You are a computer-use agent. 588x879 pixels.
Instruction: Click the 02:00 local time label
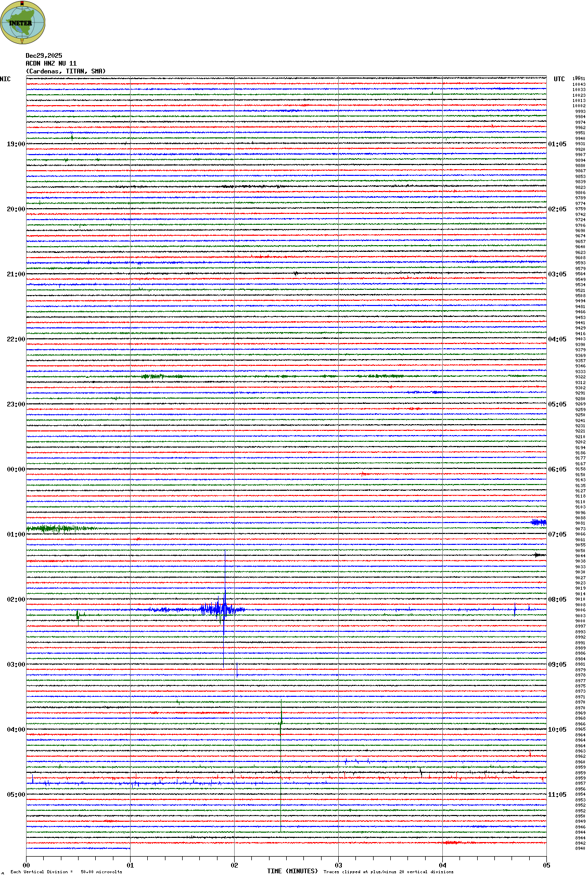[16, 600]
